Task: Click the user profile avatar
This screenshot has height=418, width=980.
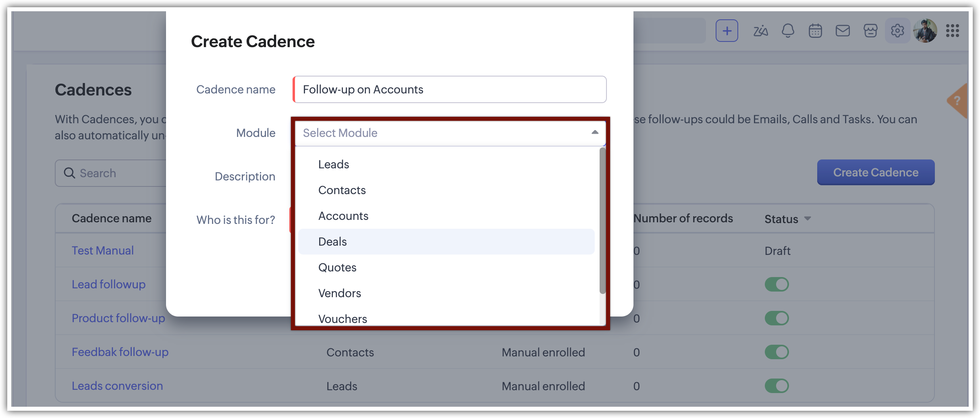Action: (x=925, y=31)
